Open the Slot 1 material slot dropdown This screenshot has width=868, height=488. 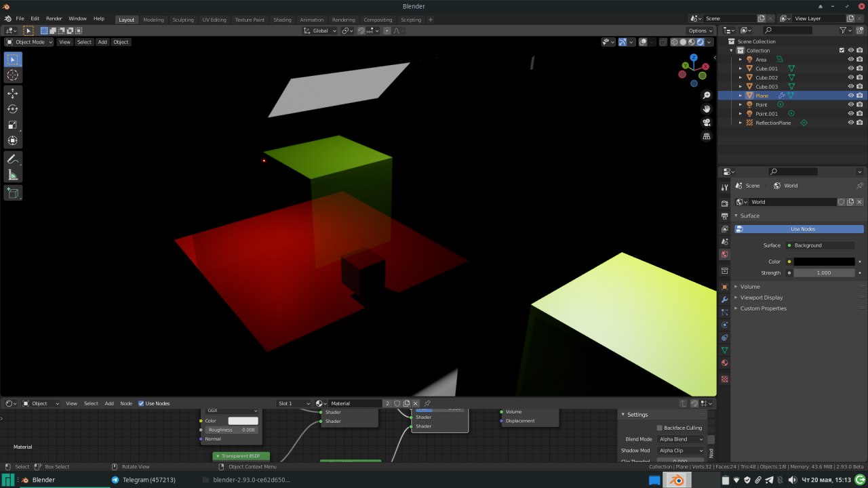coord(294,403)
